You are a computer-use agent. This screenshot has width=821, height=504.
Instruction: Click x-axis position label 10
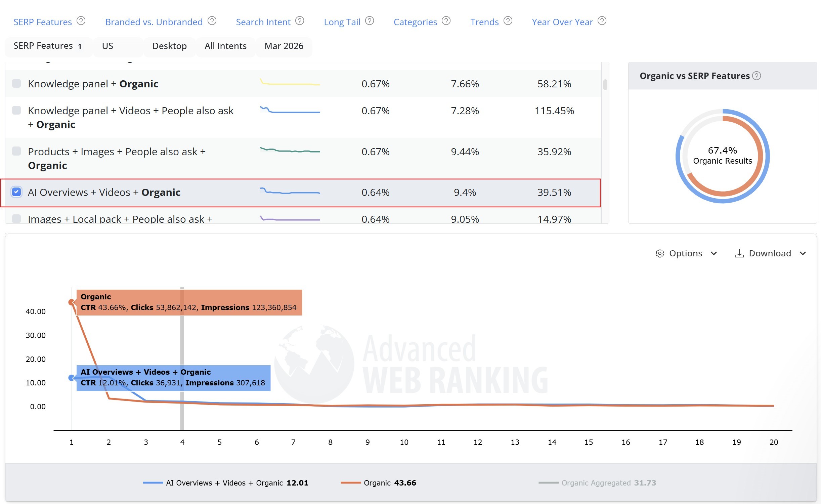coord(404,442)
